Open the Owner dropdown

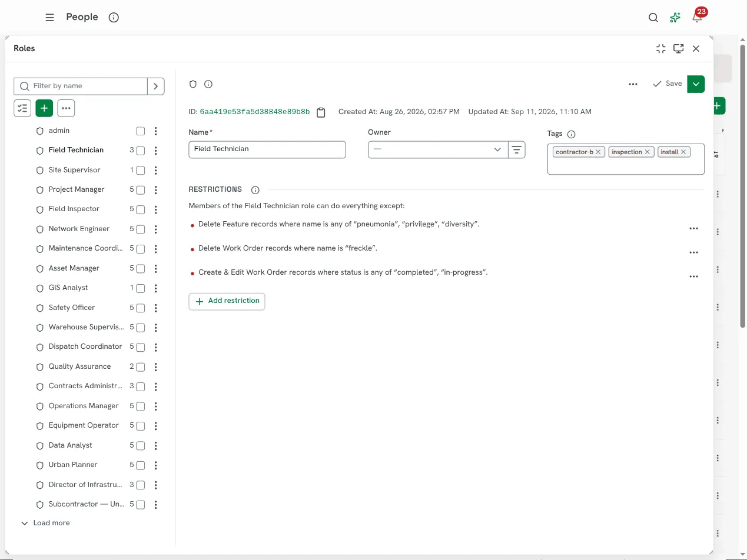438,150
